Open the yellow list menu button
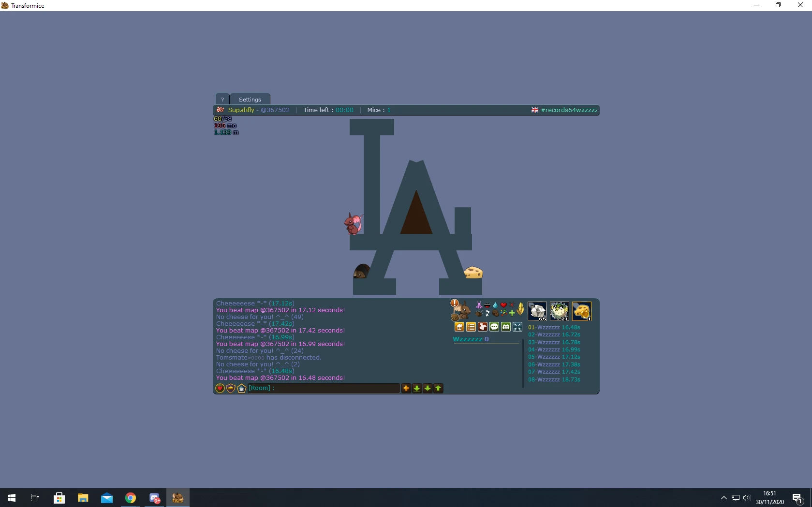The width and height of the screenshot is (812, 507). click(x=471, y=327)
